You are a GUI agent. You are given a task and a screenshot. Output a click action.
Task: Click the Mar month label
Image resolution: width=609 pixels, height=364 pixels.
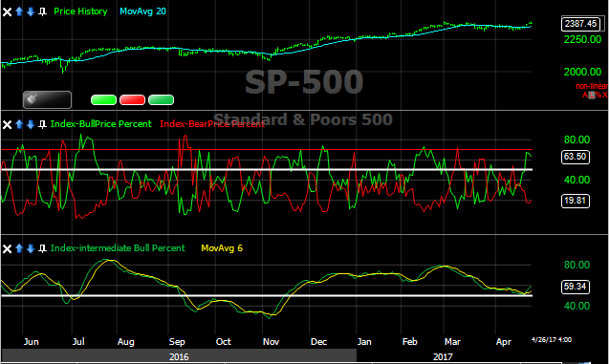pyautogui.click(x=452, y=342)
